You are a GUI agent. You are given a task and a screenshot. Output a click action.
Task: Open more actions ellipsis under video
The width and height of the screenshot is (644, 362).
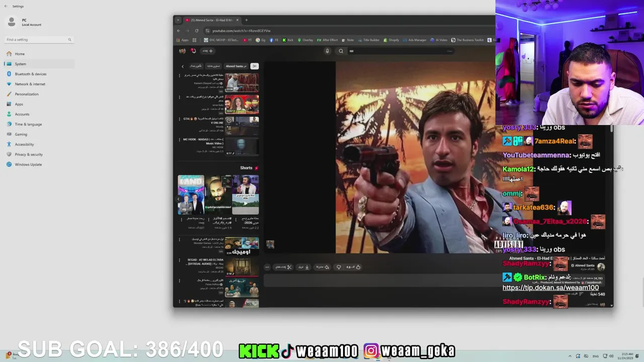tap(267, 267)
